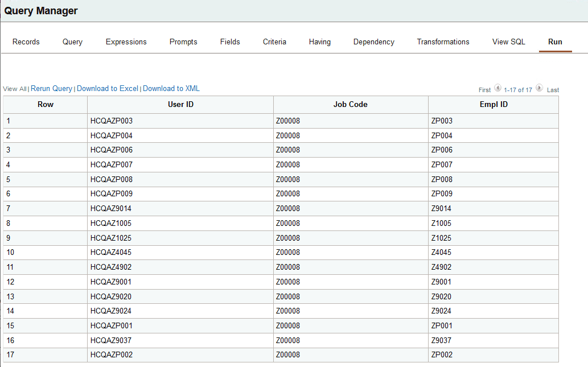View the Dependency tab
The height and width of the screenshot is (367, 588).
pyautogui.click(x=373, y=42)
